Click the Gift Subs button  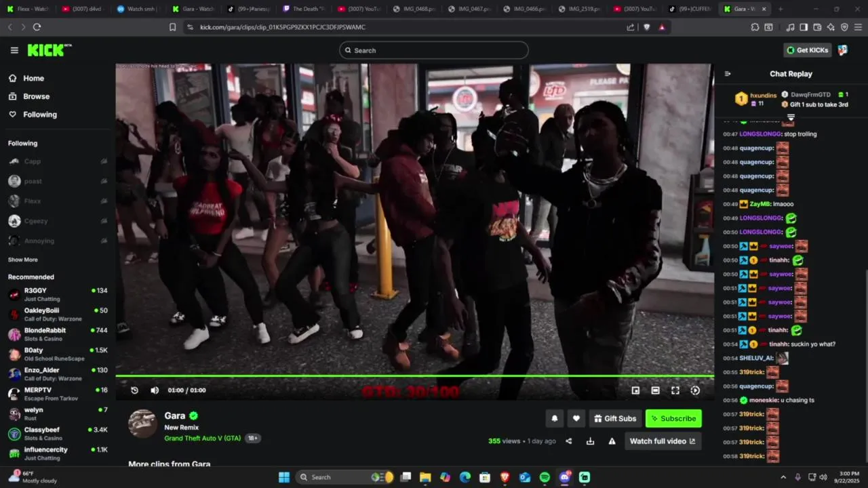click(615, 419)
